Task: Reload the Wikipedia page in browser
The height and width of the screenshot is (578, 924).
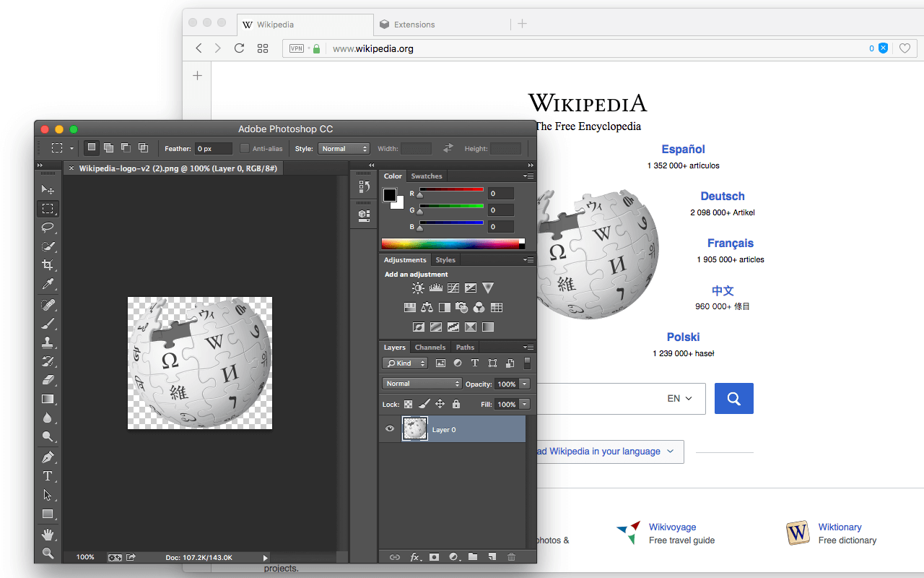Action: pyautogui.click(x=240, y=48)
